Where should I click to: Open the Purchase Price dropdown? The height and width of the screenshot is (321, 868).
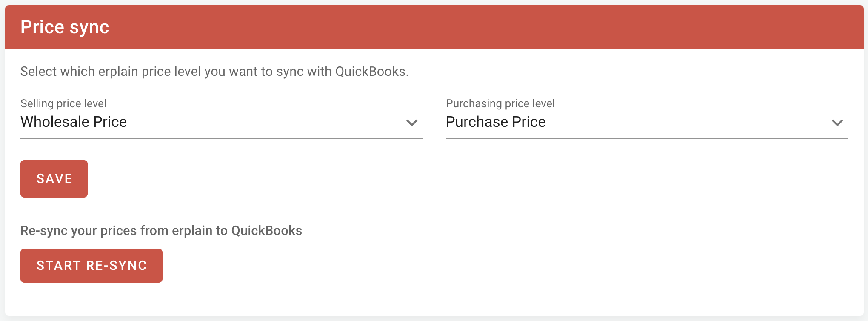(x=647, y=122)
